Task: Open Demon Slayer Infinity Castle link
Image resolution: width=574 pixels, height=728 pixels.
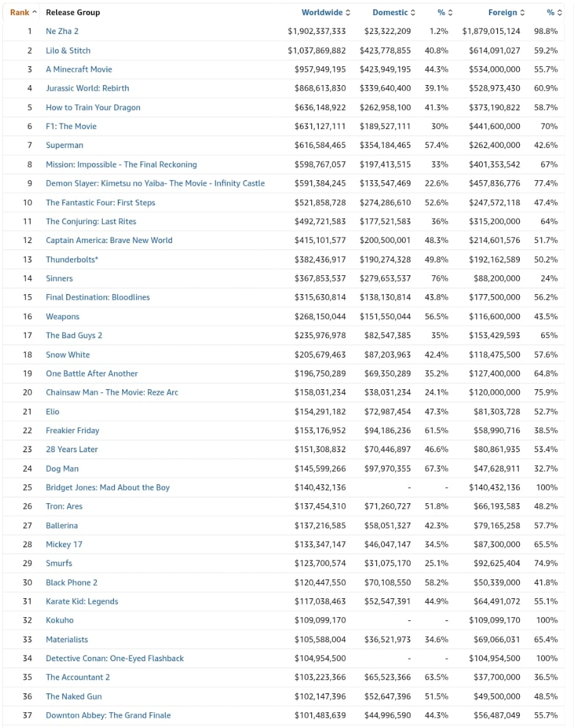Action: [x=155, y=183]
